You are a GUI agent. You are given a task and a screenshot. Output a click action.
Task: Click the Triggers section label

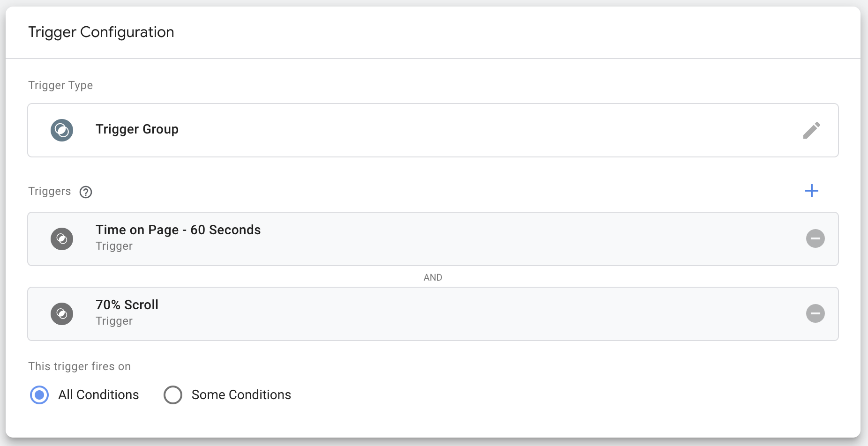click(50, 191)
